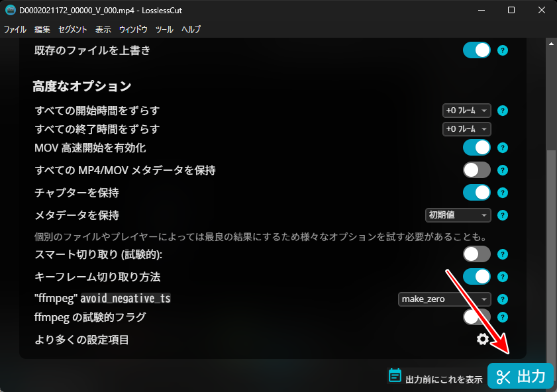Open help for ffmpeg の試験的フラグ

pos(502,317)
